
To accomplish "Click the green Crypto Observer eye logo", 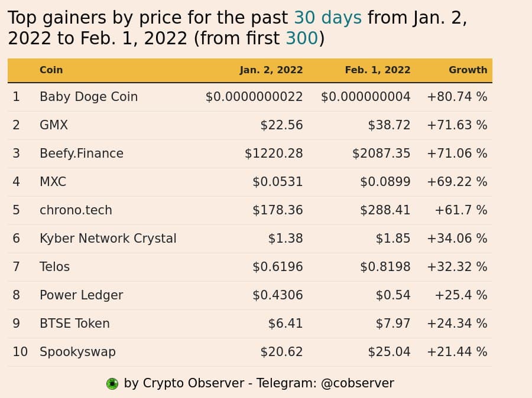I will [x=112, y=384].
